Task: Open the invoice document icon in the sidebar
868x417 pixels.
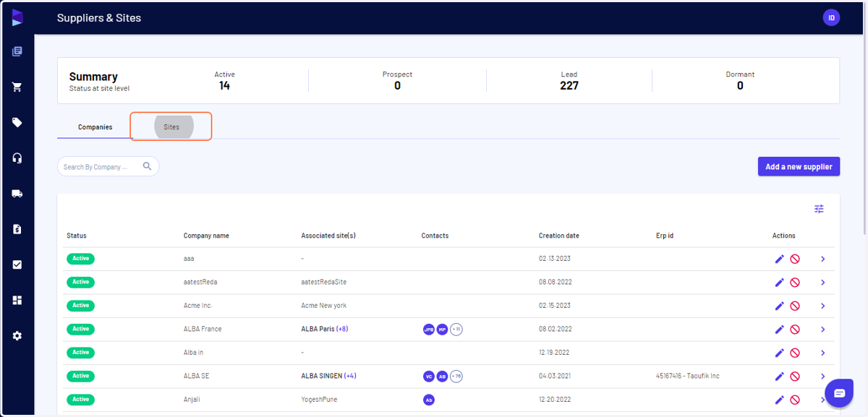Action: 17,229
